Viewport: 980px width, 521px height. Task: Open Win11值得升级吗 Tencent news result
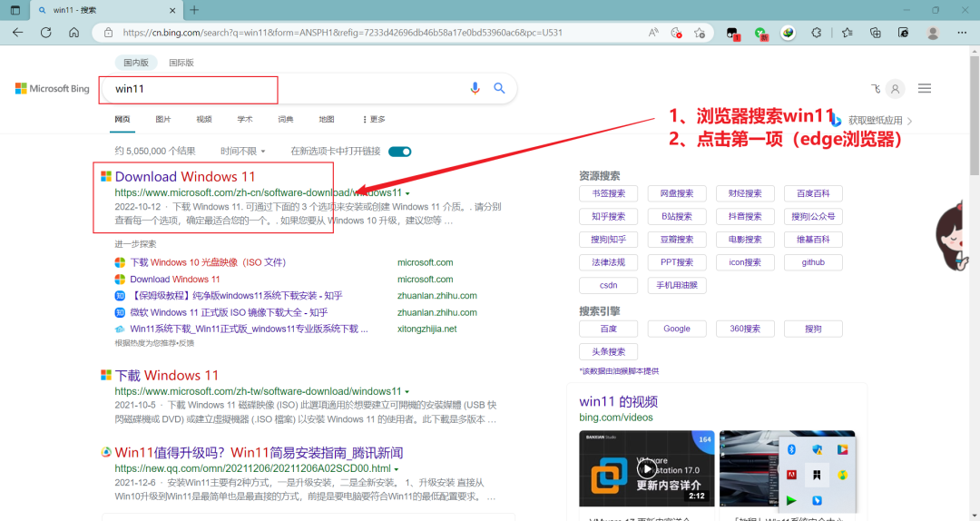click(x=259, y=453)
